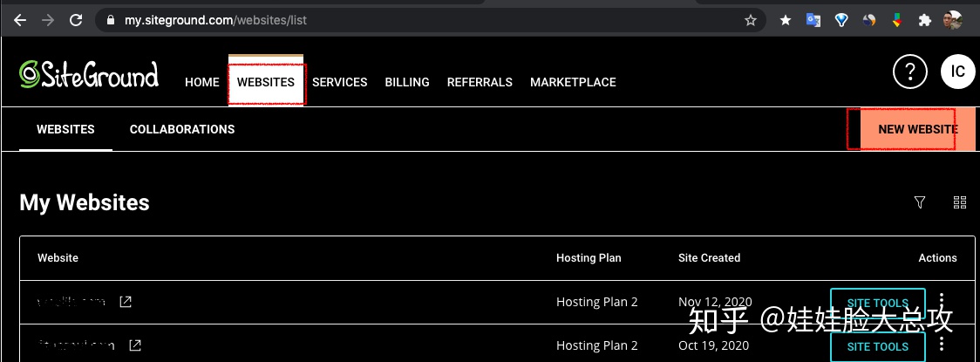Open the Chrome profile avatar

click(x=953, y=20)
